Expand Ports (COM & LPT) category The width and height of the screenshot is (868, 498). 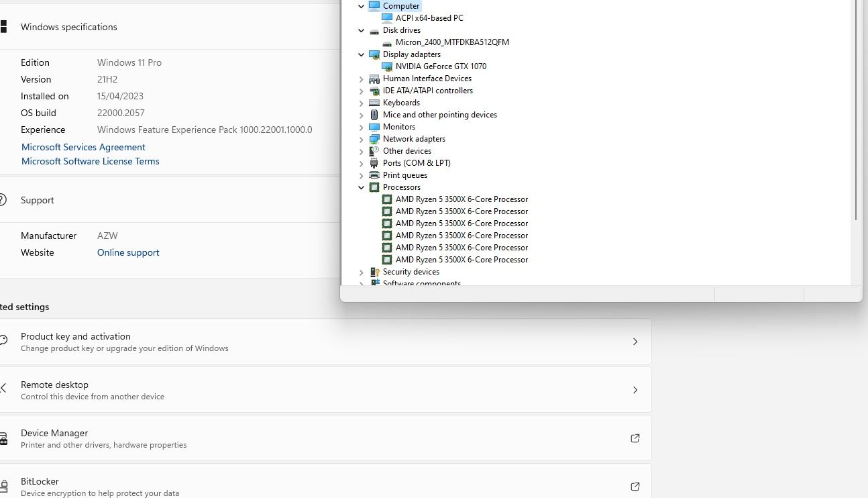(x=361, y=163)
